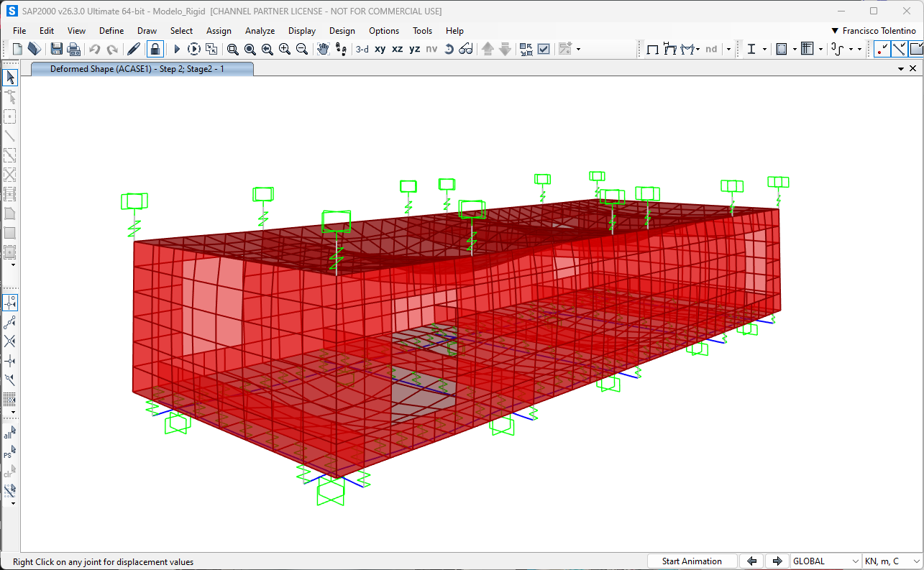Click the Lock/Unlock Model icon

point(155,48)
